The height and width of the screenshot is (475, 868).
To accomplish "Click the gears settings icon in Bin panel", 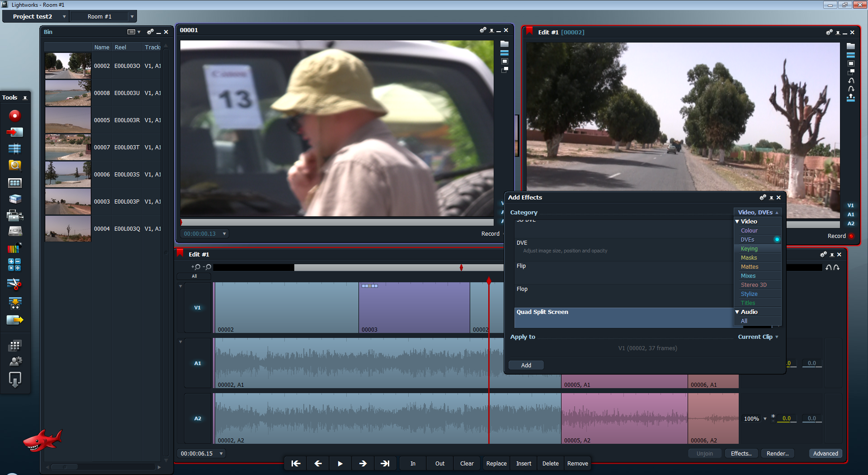I will [x=150, y=32].
